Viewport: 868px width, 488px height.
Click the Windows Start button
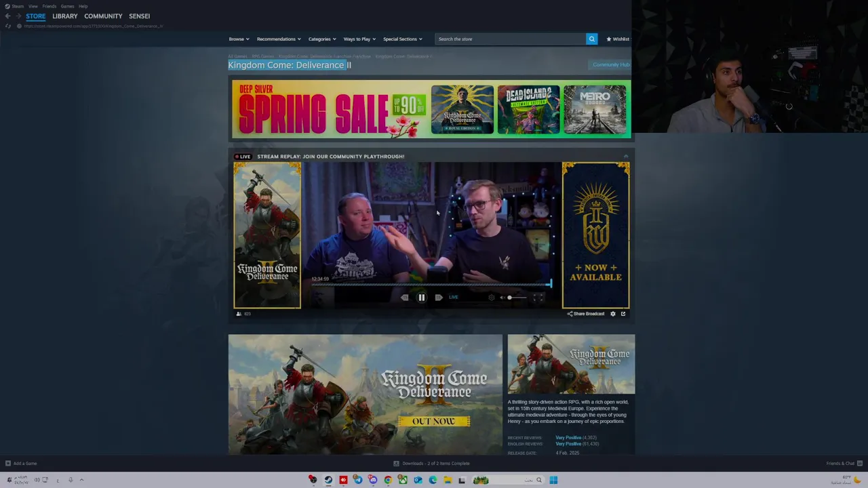pyautogui.click(x=553, y=480)
